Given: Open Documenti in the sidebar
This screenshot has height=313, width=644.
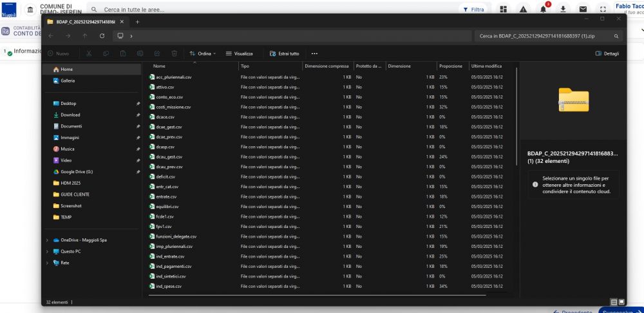Looking at the screenshot, I should click(x=92, y=126).
